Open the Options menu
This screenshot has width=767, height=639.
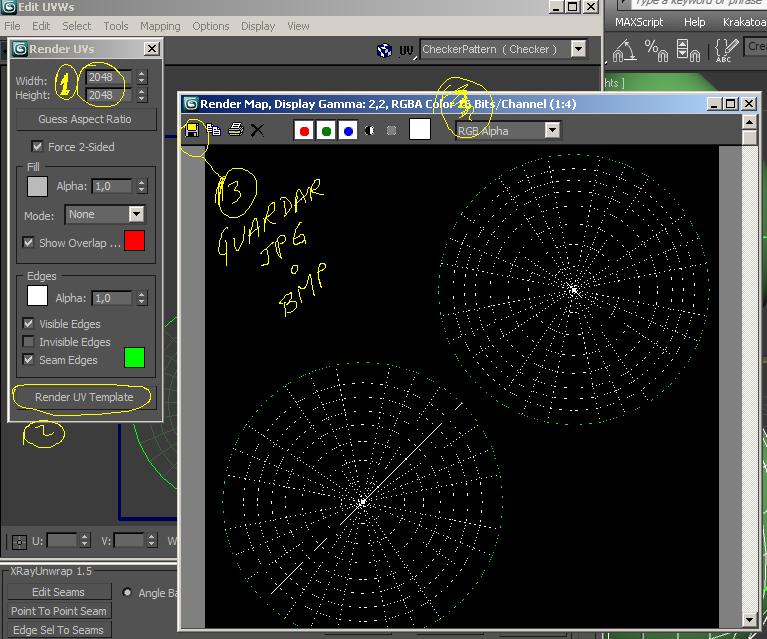pos(210,26)
